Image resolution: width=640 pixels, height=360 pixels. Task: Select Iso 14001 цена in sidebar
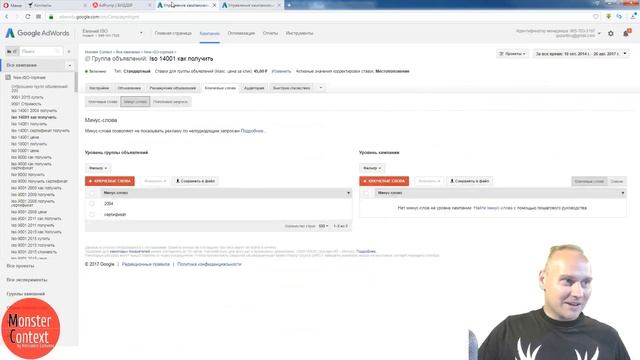25,137
